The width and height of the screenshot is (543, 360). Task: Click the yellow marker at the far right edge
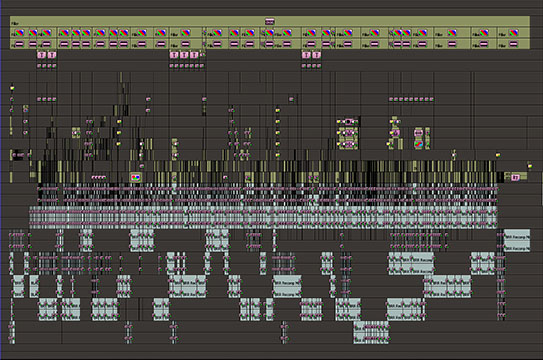click(x=529, y=166)
